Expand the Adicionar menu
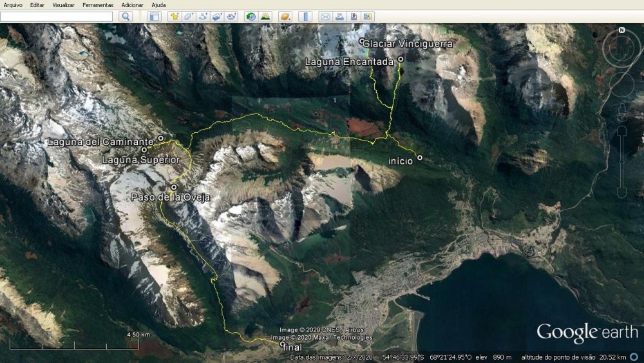The width and height of the screenshot is (644, 363). pyautogui.click(x=133, y=5)
